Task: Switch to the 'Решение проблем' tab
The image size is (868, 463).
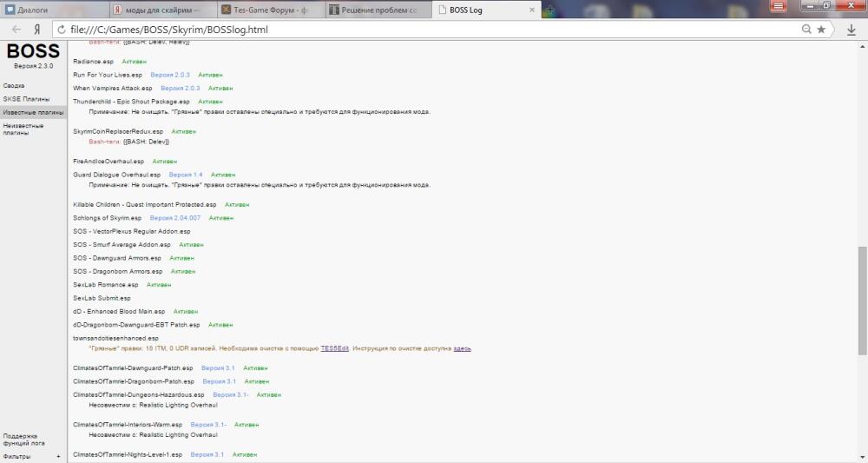Action: [x=380, y=10]
